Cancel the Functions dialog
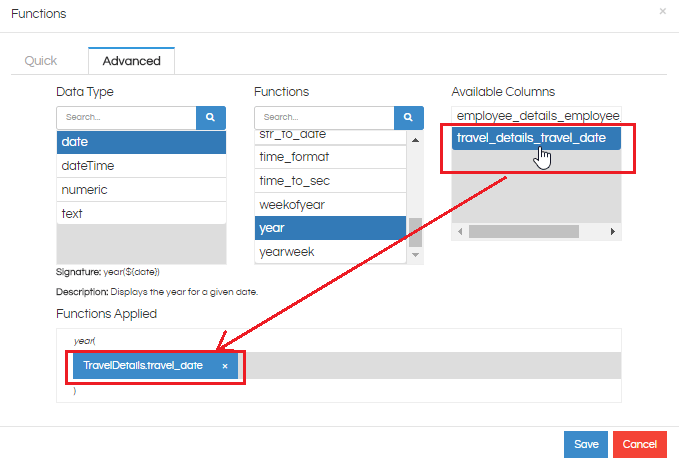Viewport: 679px width, 461px height. (x=640, y=445)
